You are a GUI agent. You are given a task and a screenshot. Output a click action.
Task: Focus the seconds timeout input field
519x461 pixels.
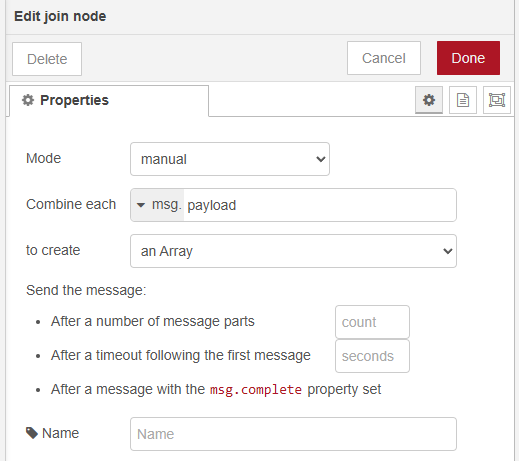click(372, 356)
